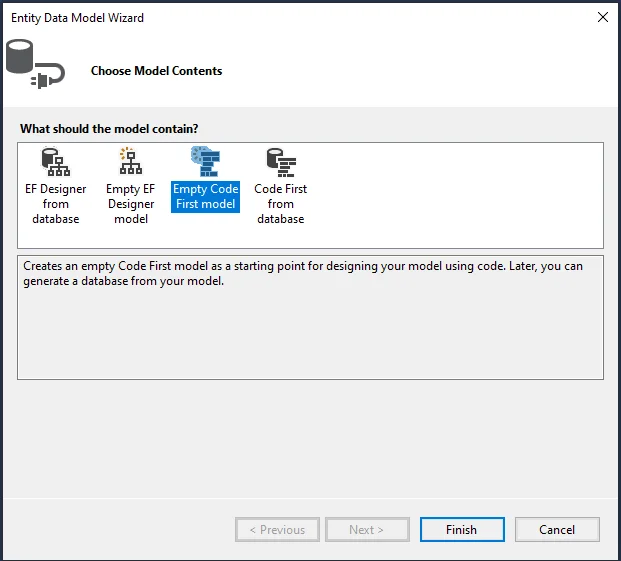The width and height of the screenshot is (621, 561).
Task: Click the model description text
Action: coord(300,274)
